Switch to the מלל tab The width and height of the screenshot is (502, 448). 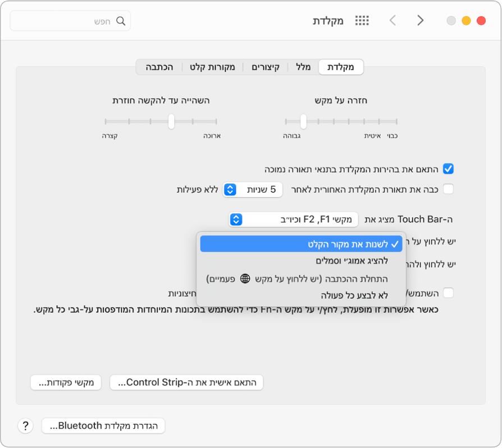303,66
